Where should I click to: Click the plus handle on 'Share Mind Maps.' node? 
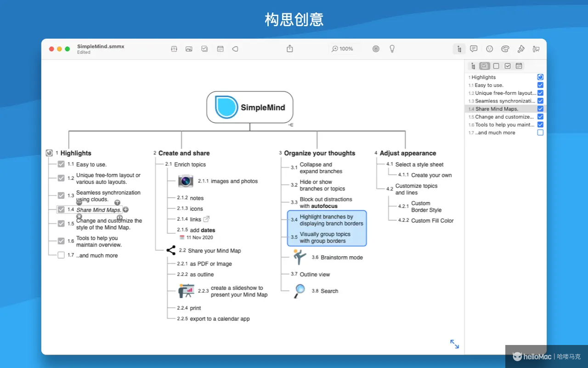coord(126,210)
